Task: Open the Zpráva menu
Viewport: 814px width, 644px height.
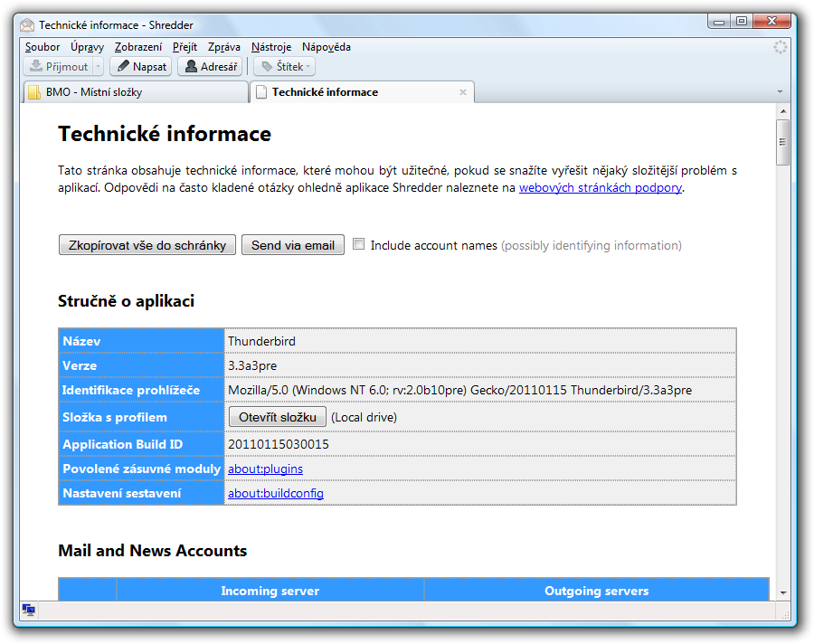Action: [224, 47]
